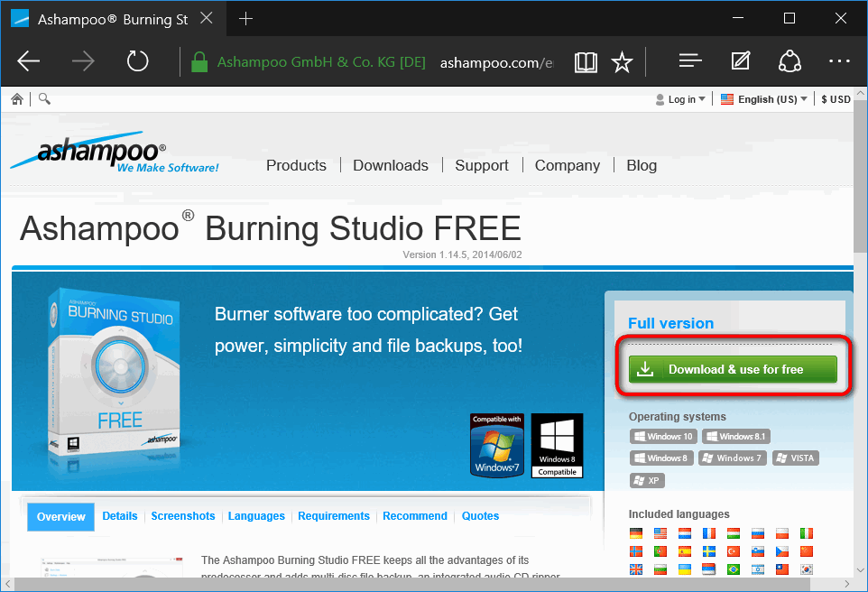Open the More actions ellipsis menu
This screenshot has width=868, height=592.
(839, 61)
